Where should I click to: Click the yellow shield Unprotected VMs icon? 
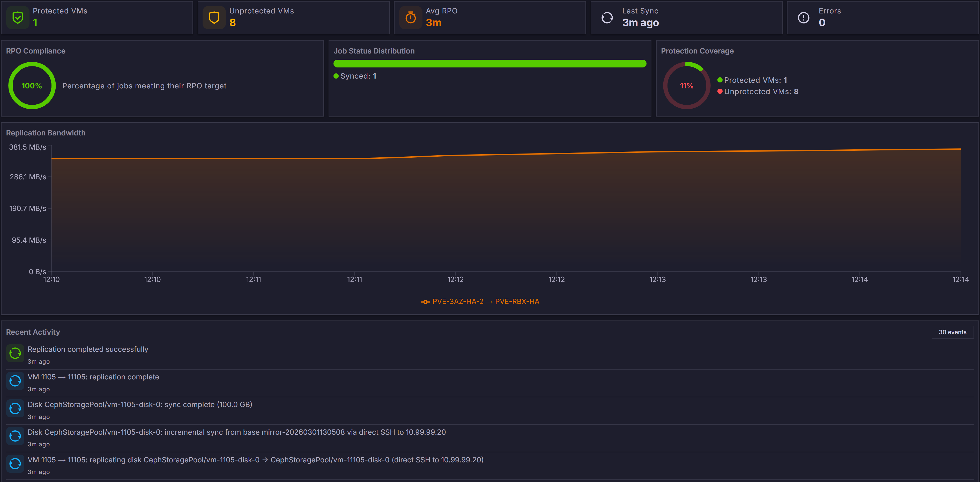214,18
